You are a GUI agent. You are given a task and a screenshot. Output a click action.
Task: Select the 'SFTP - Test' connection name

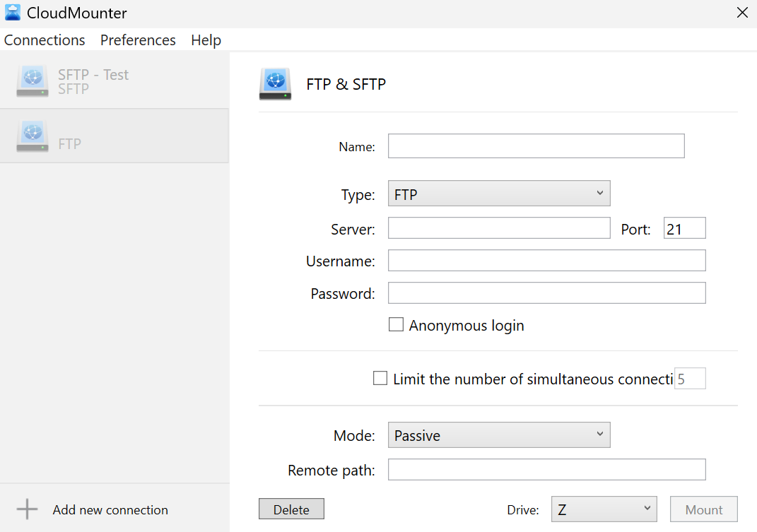[93, 75]
